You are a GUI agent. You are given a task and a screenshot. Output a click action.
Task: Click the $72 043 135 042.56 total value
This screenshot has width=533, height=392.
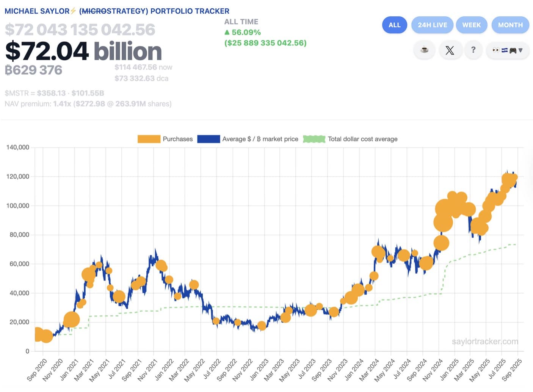click(80, 30)
